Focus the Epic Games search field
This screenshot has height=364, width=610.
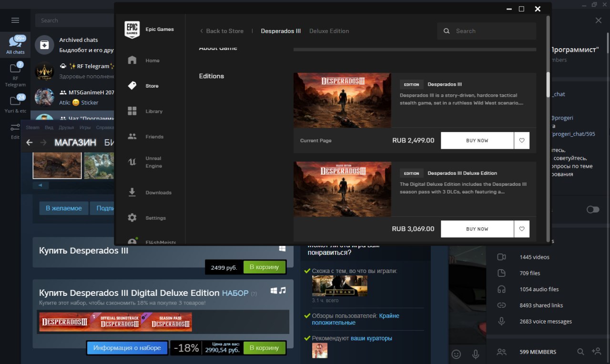487,31
